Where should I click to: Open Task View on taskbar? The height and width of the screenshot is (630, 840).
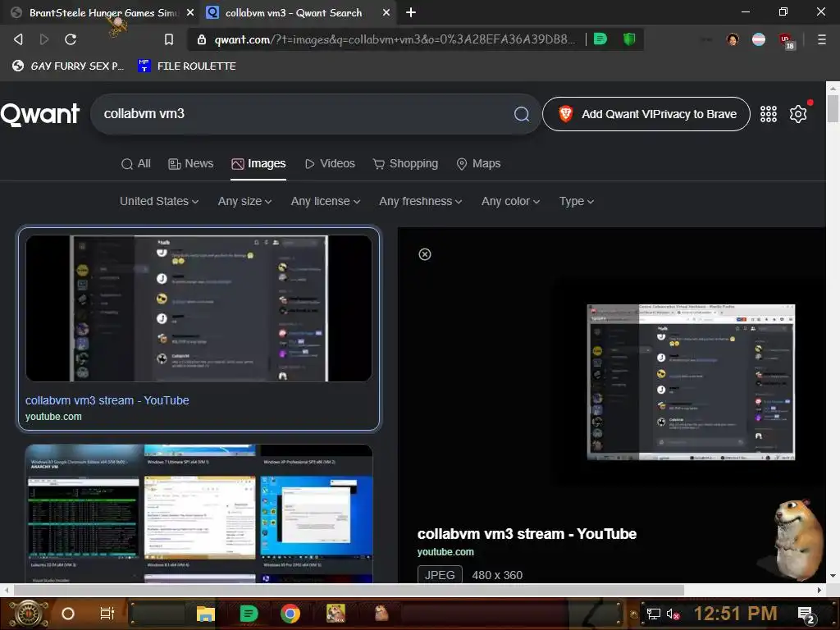tap(107, 614)
